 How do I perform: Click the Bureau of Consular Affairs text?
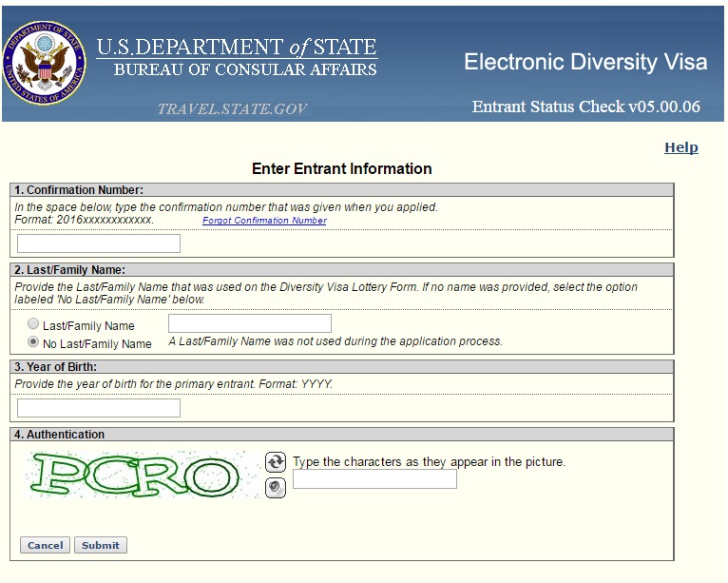[x=245, y=69]
